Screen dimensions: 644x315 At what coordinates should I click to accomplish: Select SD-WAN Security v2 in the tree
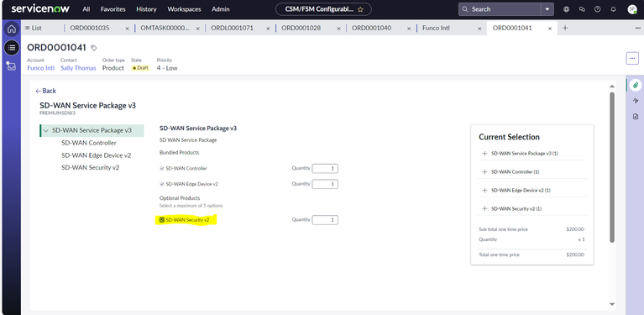tap(91, 167)
